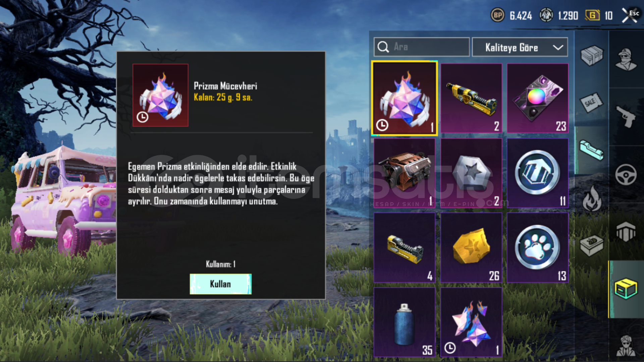Select the color paint card item with count 23
The image size is (644, 362).
pyautogui.click(x=538, y=98)
